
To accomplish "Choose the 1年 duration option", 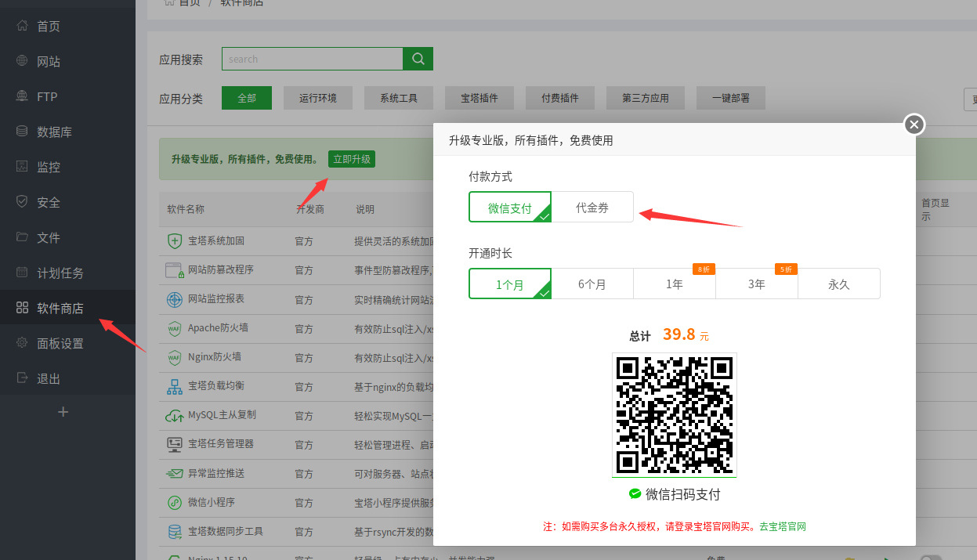I will (x=675, y=284).
